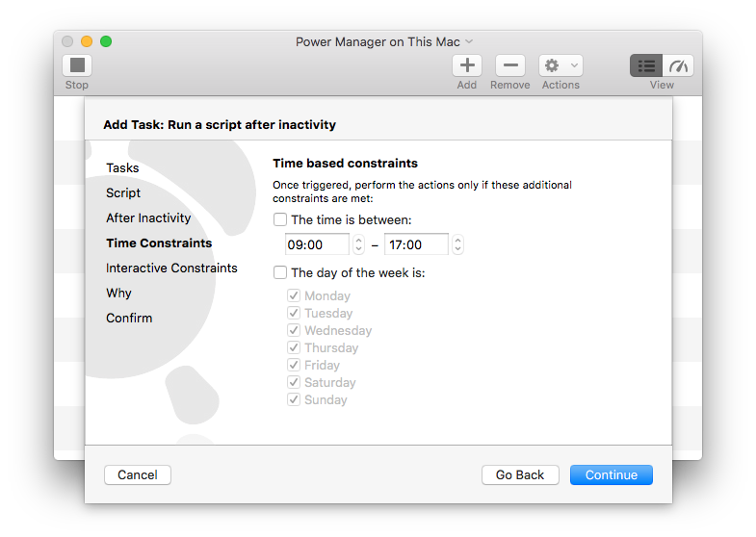Select the Why step
This screenshot has width=756, height=537.
point(118,294)
